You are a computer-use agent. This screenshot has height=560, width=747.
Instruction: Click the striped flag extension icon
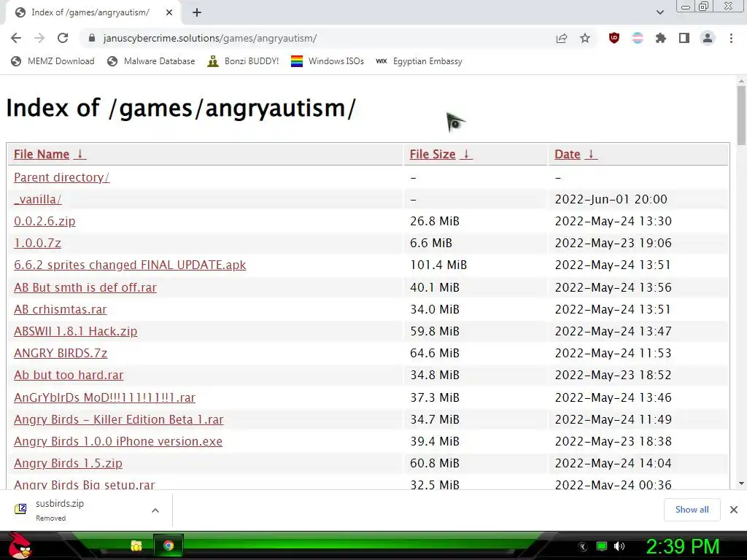638,38
